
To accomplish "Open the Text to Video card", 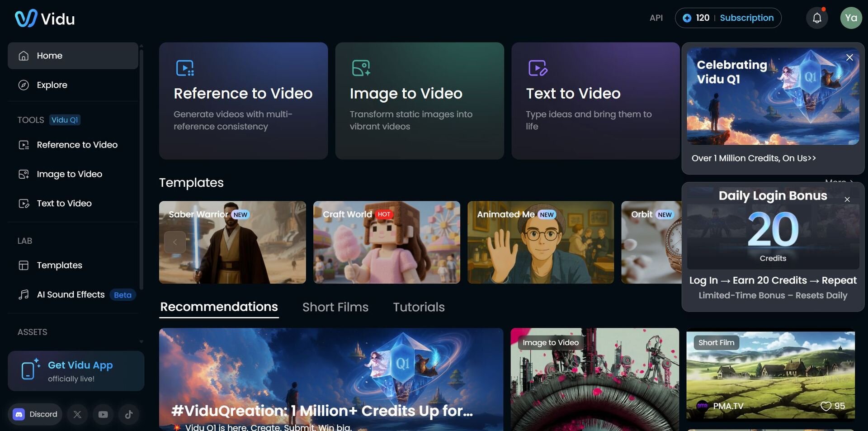I will pyautogui.click(x=595, y=101).
